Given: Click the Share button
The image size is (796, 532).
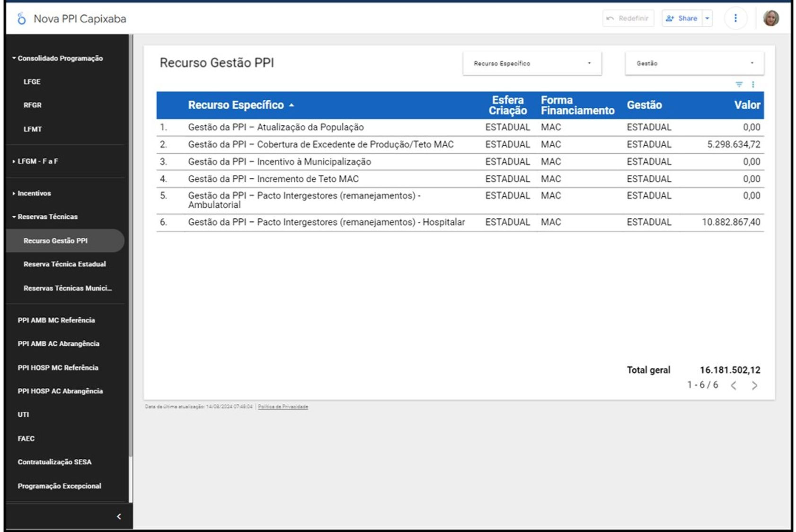Looking at the screenshot, I should tap(682, 18).
